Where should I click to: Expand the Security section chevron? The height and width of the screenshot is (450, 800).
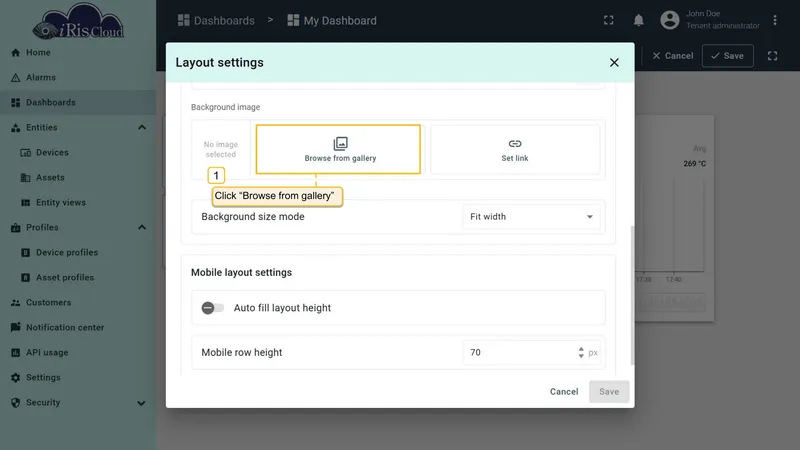click(x=141, y=403)
